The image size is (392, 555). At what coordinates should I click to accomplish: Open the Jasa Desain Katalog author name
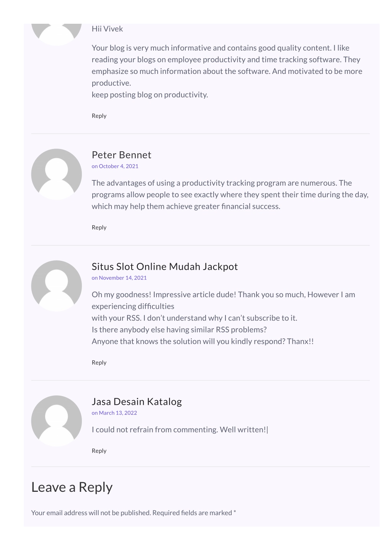click(137, 401)
